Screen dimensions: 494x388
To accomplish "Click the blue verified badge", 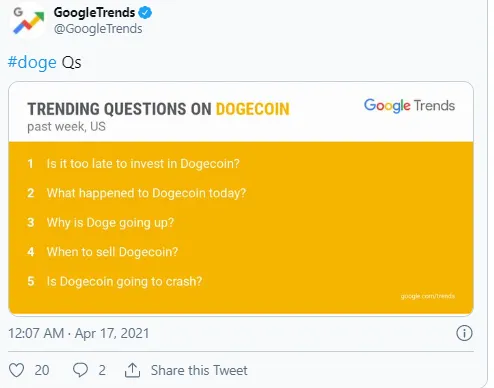I will point(145,13).
